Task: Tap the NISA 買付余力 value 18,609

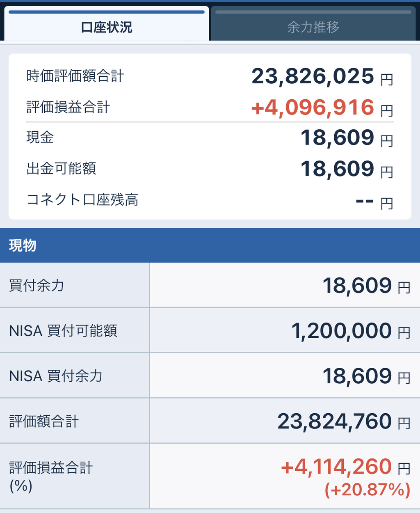Action: tap(357, 376)
